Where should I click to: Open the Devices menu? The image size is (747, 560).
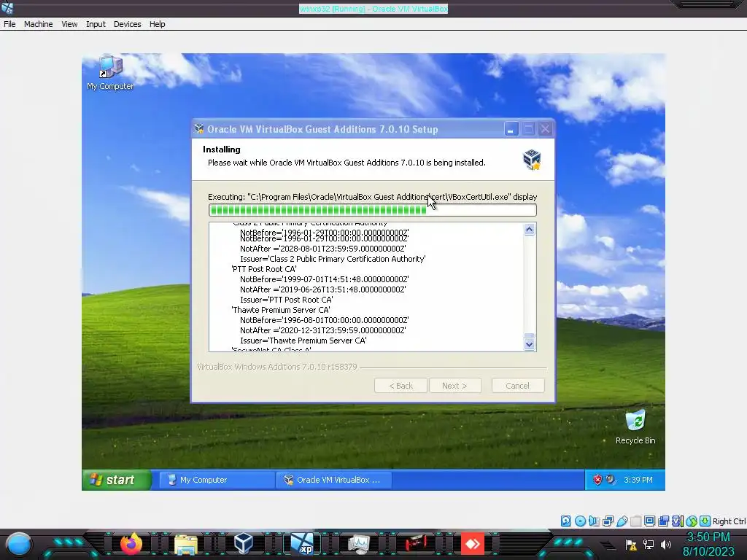point(127,24)
